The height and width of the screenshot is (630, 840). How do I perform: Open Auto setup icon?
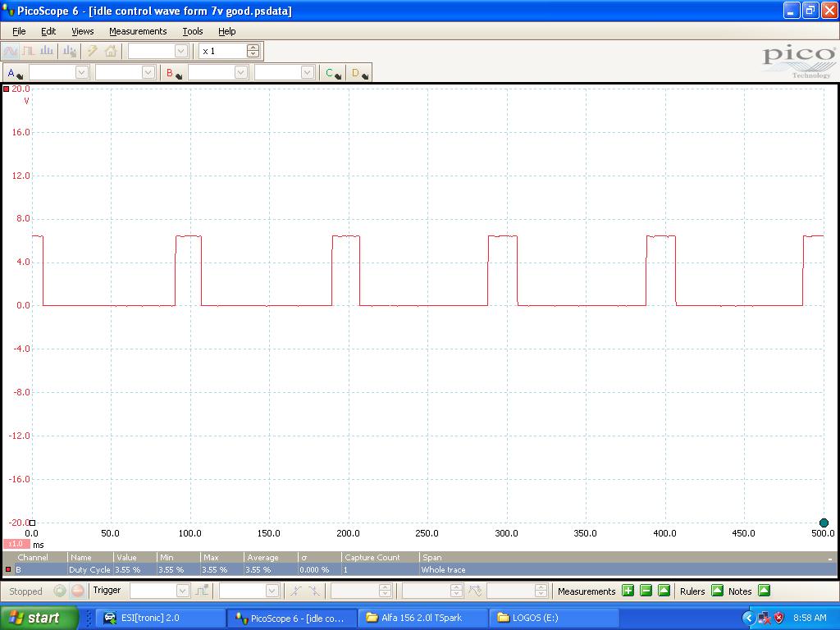[70, 52]
